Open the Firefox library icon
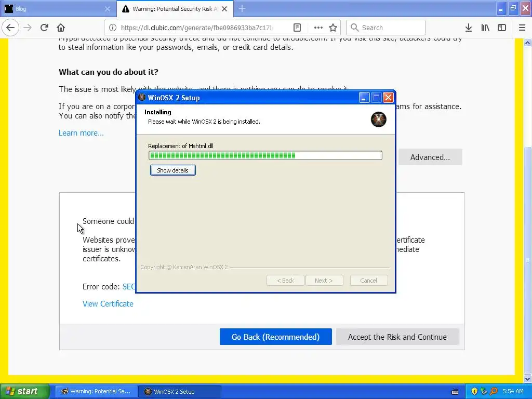 tap(485, 28)
